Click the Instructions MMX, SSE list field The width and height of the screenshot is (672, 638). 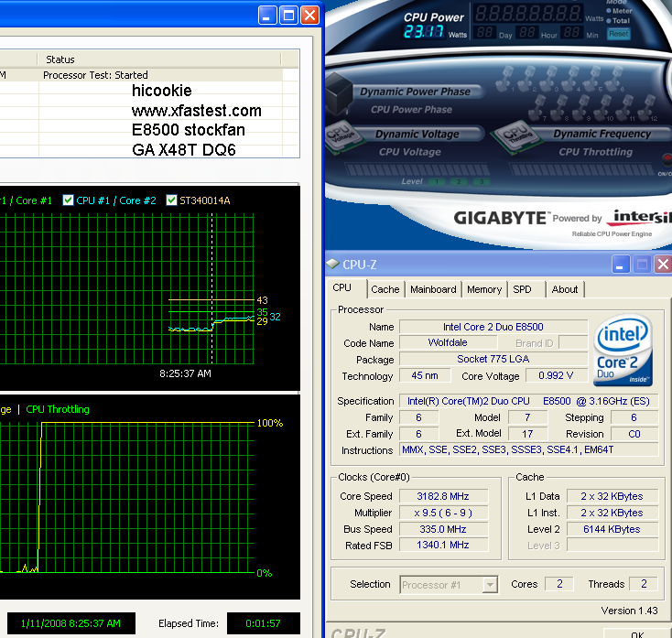pyautogui.click(x=528, y=449)
